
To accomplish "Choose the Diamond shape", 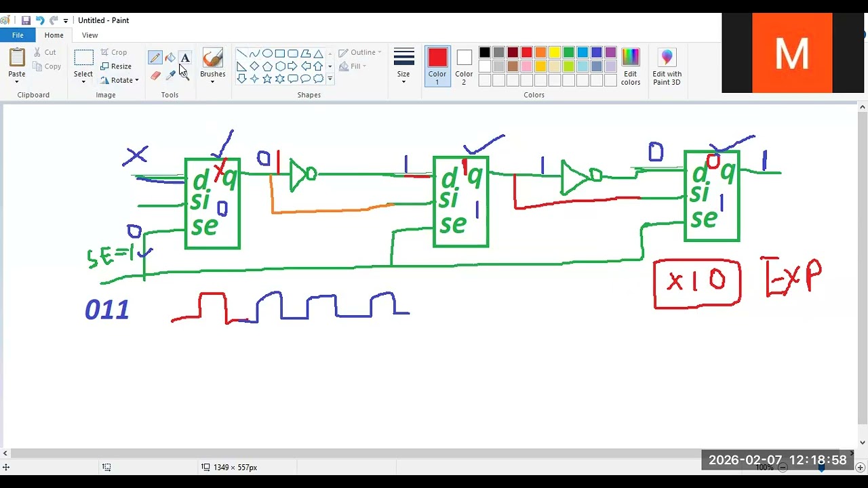I will (254, 66).
